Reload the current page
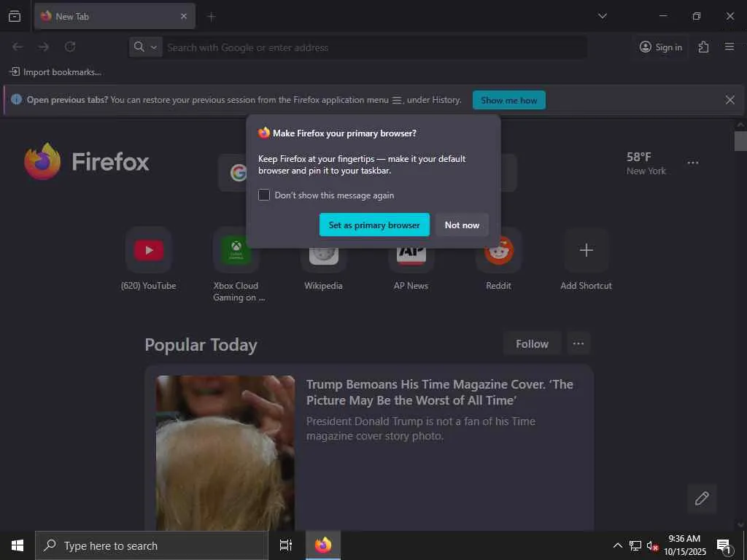 tap(70, 47)
